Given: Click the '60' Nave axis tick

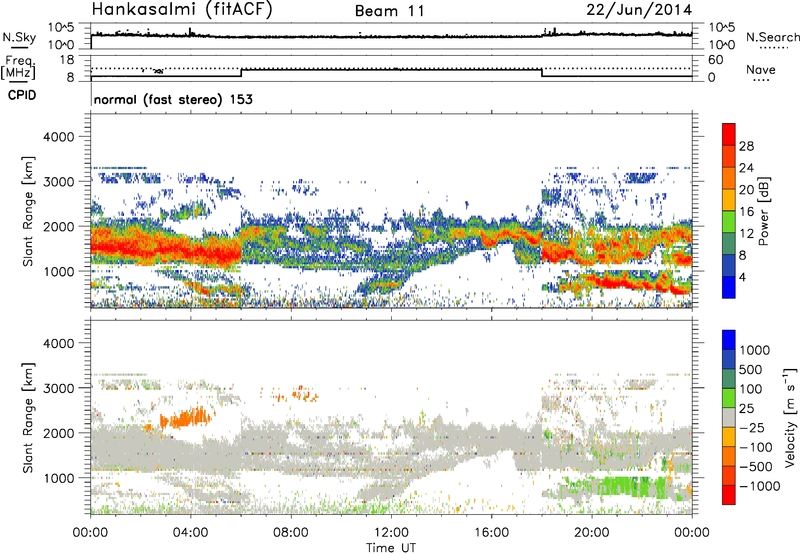Looking at the screenshot, I should [x=716, y=60].
